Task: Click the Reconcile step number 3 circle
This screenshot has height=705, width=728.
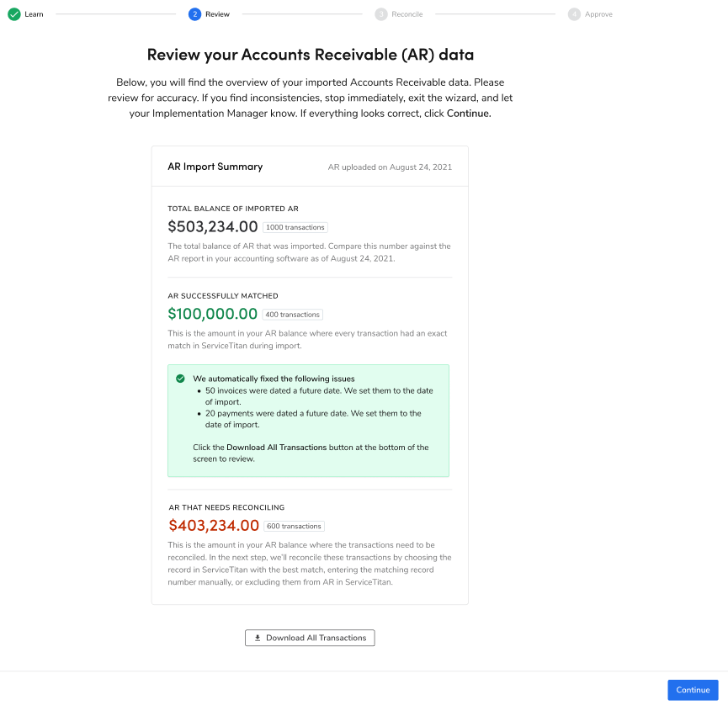Action: click(x=380, y=14)
